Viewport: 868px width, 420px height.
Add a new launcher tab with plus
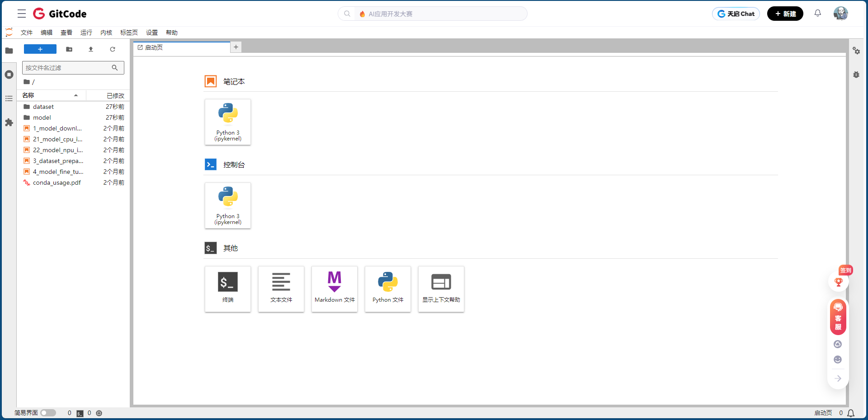[236, 47]
